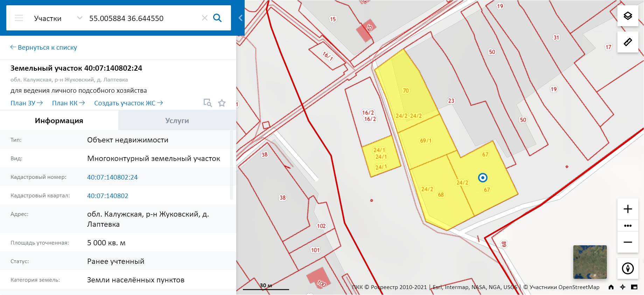Zoom out with the minus button
Image resolution: width=644 pixels, height=295 pixels.
tap(628, 242)
